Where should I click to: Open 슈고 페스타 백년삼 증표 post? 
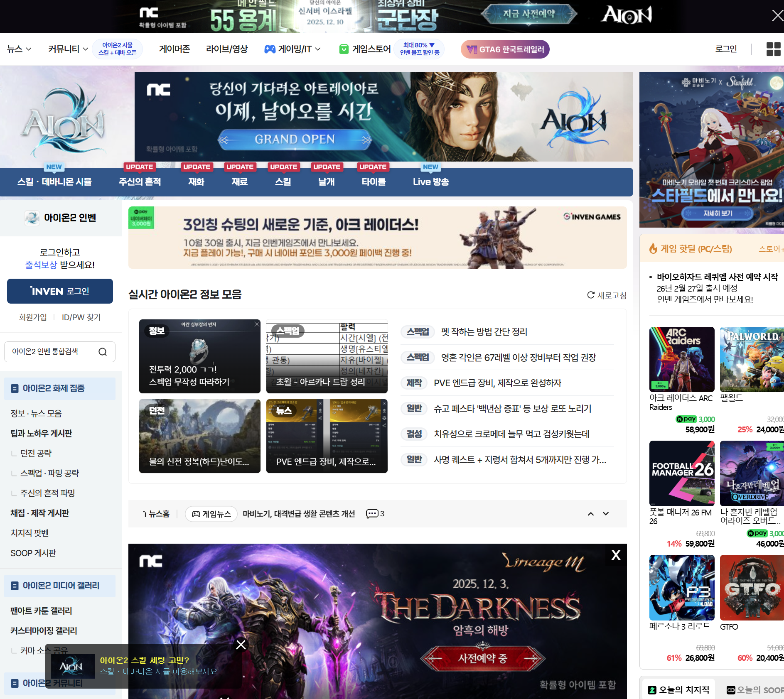tap(512, 408)
